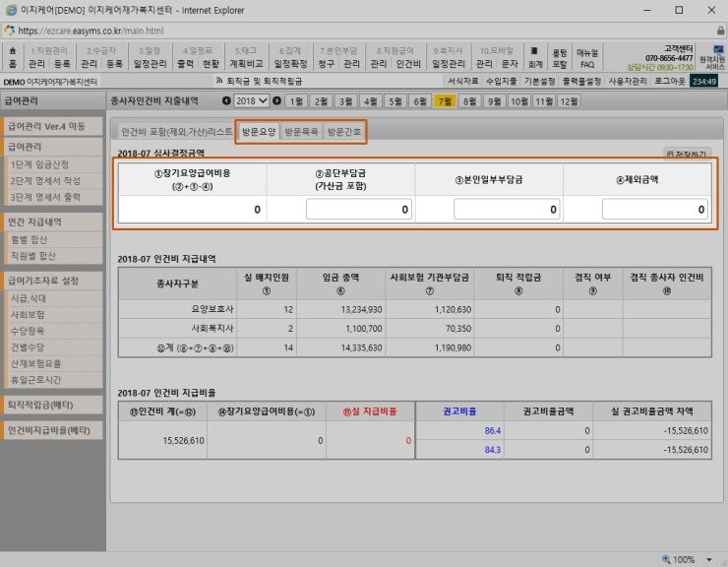Click the 저장하기 save button
Screen dimensions: 728x567
click(x=687, y=154)
